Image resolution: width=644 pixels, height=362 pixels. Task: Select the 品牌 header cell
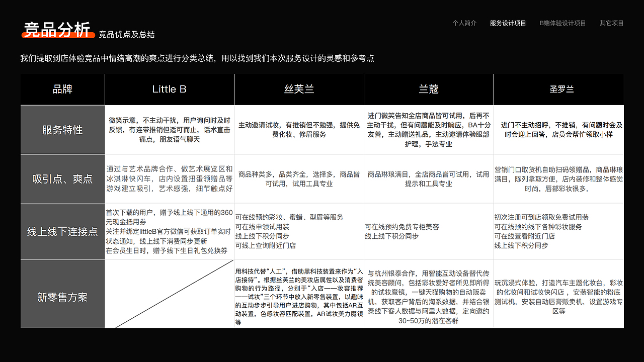(x=62, y=89)
